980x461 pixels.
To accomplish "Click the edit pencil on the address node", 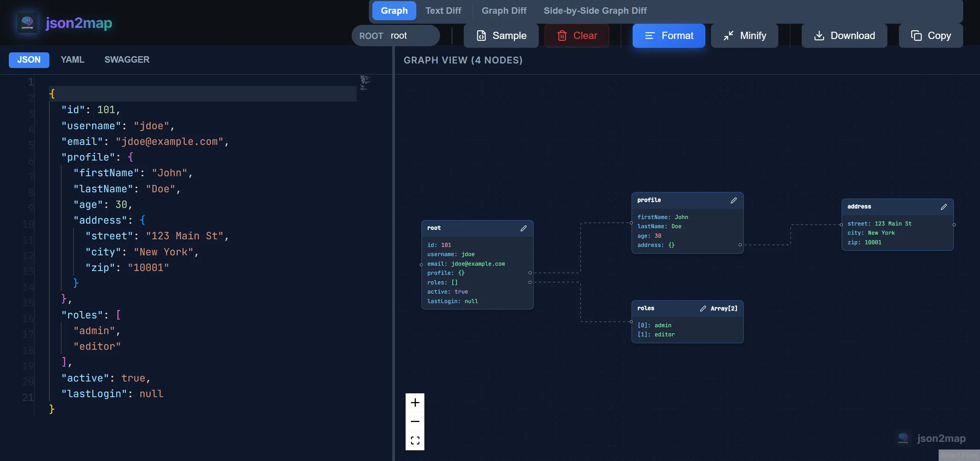I will click(x=944, y=207).
